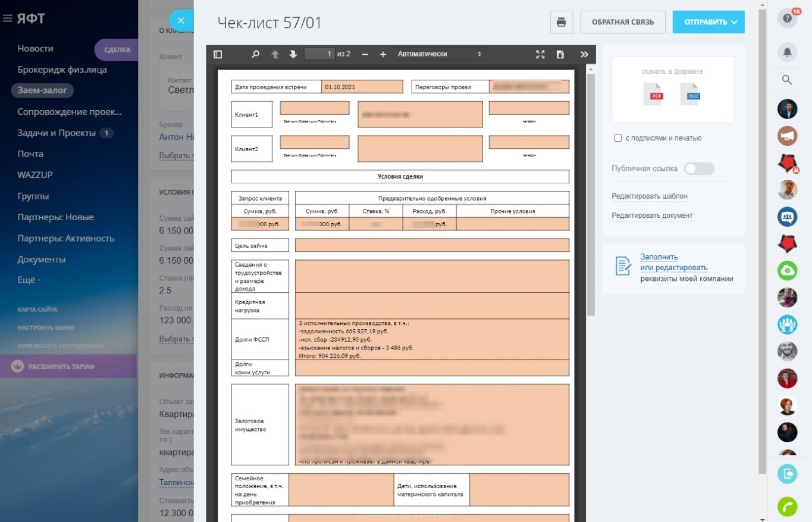Screen dimensions: 812x522
Task: Download the document as PDF
Action: click(x=653, y=95)
